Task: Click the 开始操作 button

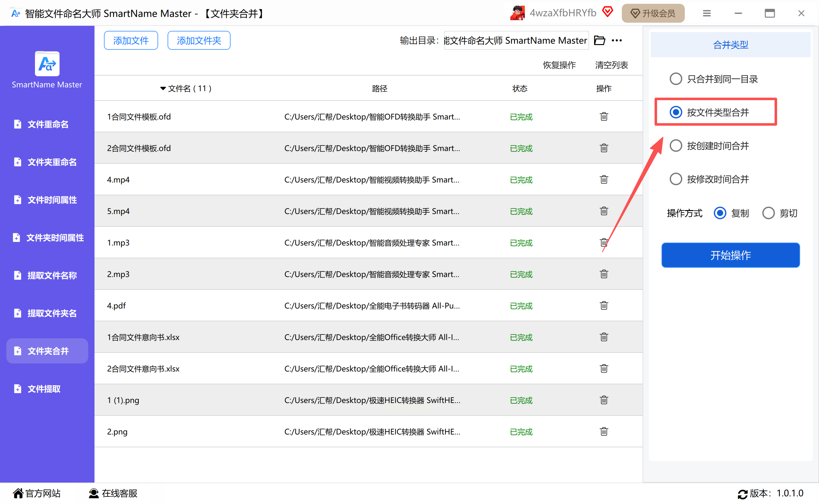Action: coord(730,255)
